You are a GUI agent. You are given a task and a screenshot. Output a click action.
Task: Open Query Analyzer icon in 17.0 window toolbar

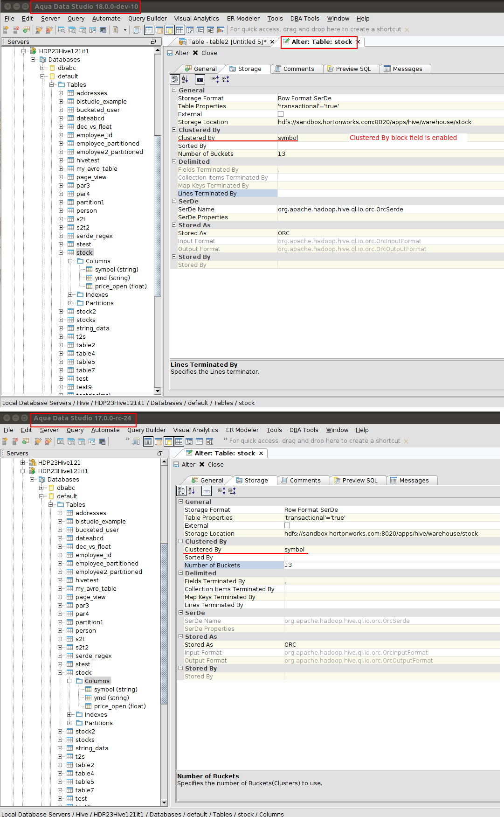coord(61,441)
